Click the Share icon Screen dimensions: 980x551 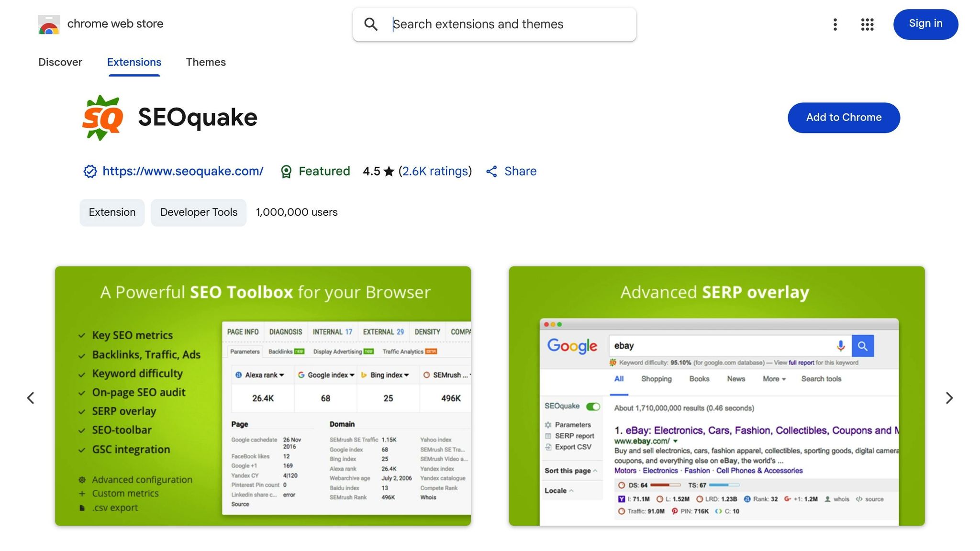[492, 171]
